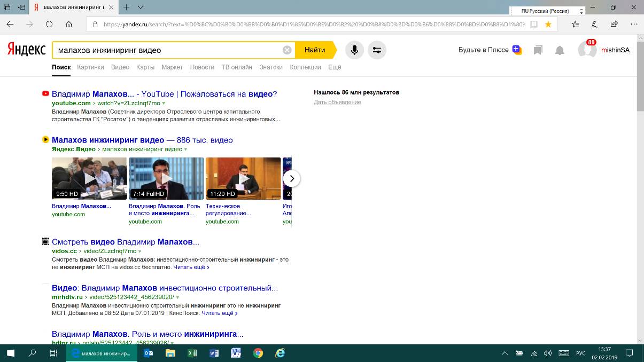Click the voice search microphone icon
Viewport: 644px width, 362px height.
pyautogui.click(x=354, y=50)
